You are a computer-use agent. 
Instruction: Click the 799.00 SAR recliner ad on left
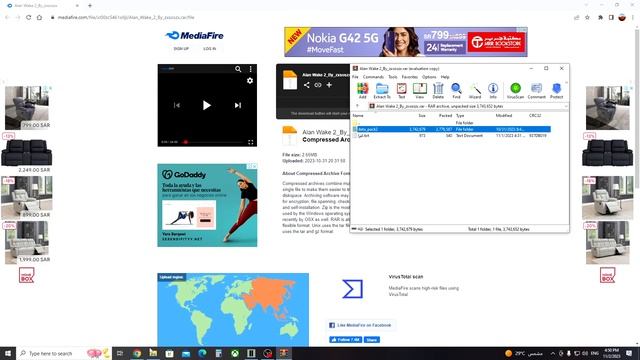[x=27, y=108]
